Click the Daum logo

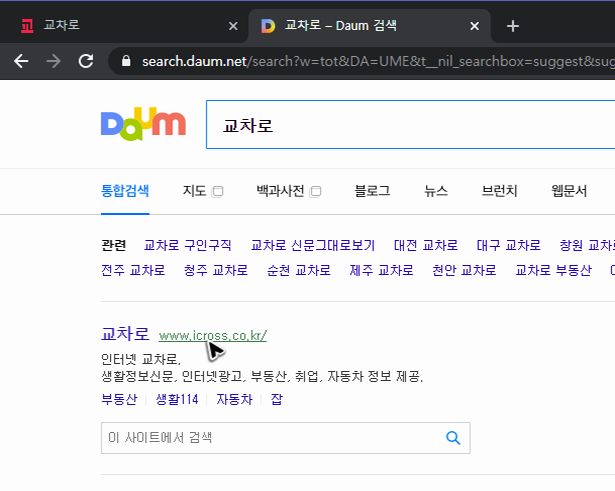(143, 124)
